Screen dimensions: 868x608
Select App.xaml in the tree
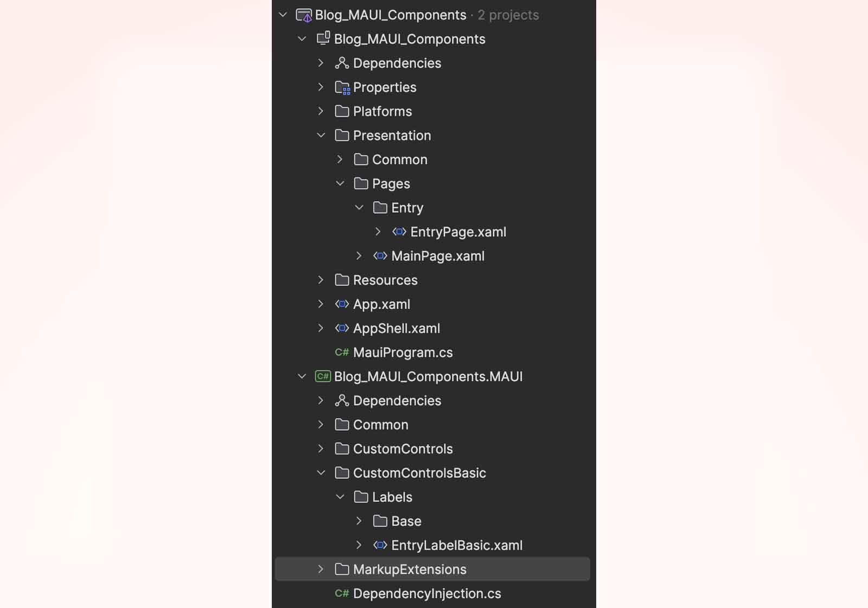click(381, 304)
